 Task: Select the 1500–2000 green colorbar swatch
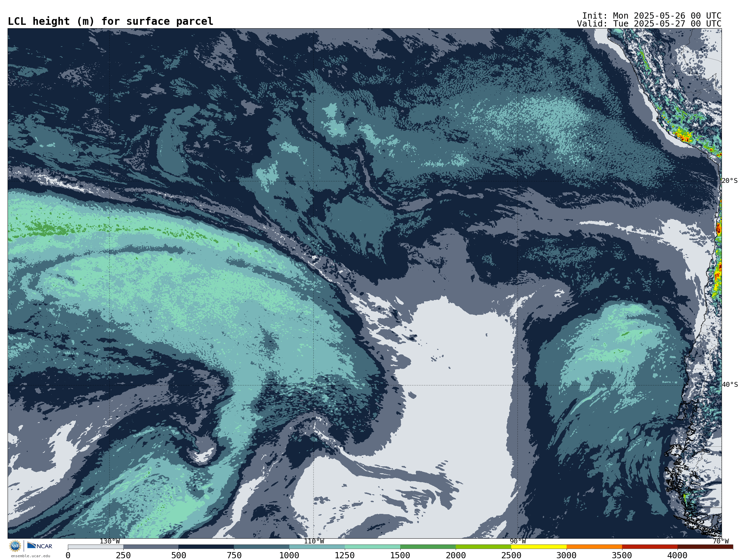[428, 547]
